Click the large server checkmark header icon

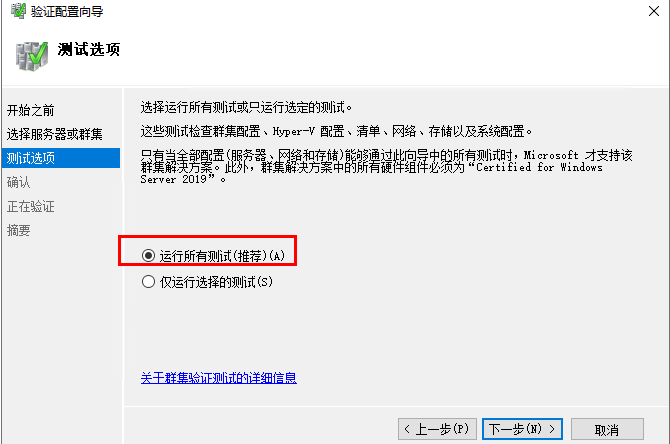point(32,56)
